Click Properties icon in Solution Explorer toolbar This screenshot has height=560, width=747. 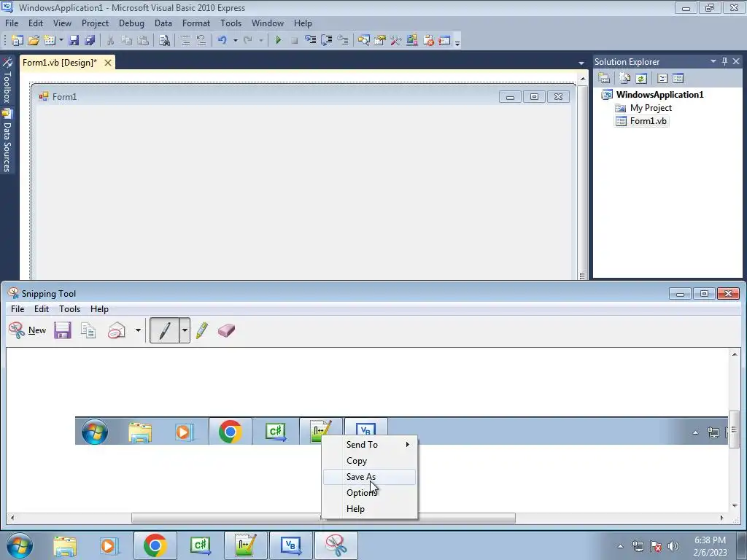coord(604,78)
